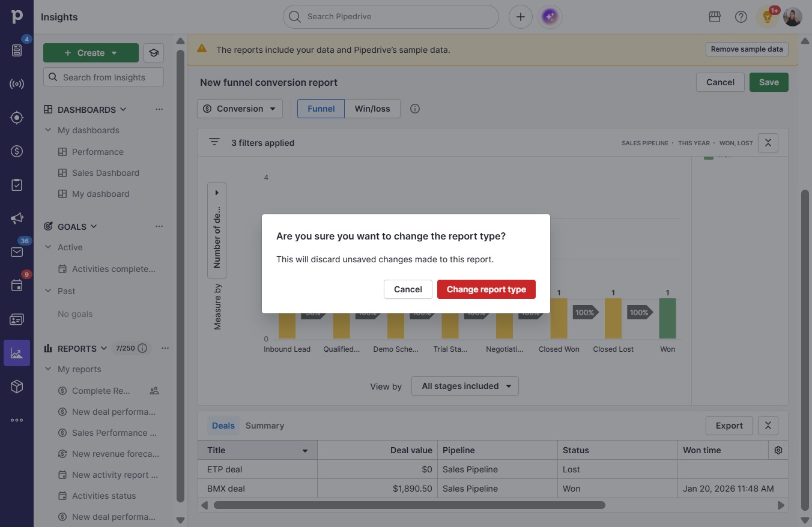Viewport: 812px width, 527px height.
Task: Open the Insights chart sidebar icon
Action: (x=17, y=353)
